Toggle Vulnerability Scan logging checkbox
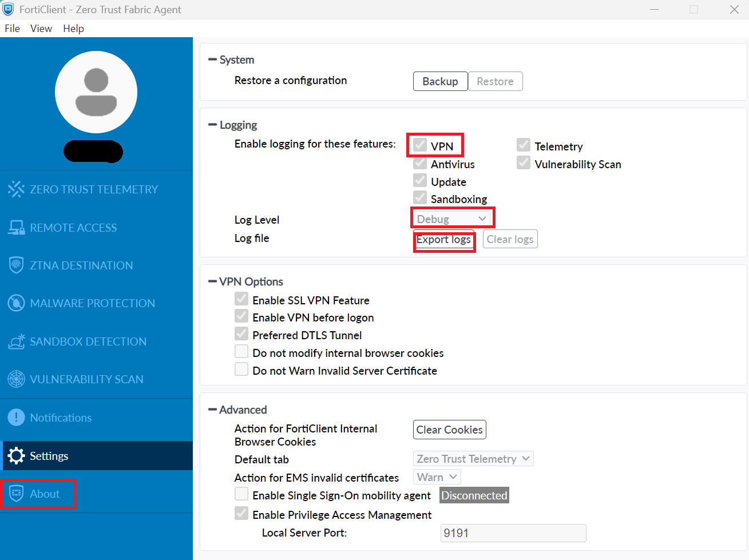749x560 pixels. (x=524, y=163)
